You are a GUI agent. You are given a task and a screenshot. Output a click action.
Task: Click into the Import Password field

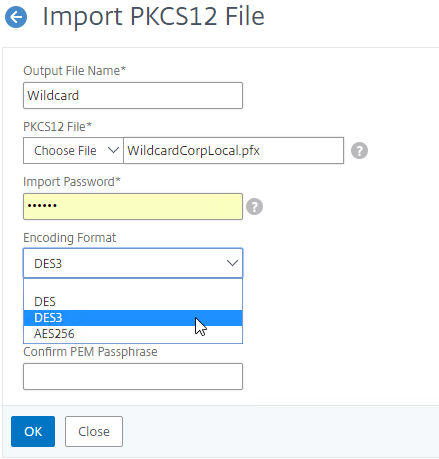pos(133,206)
